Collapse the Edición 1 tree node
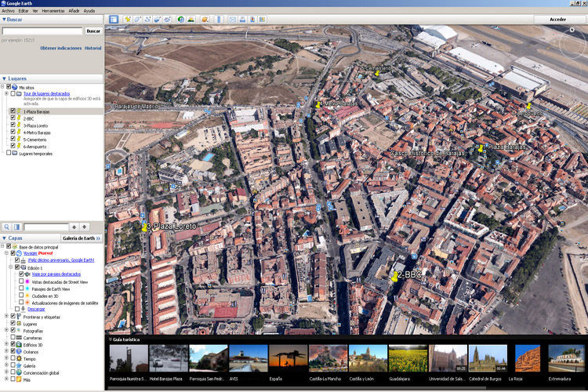 (11, 267)
